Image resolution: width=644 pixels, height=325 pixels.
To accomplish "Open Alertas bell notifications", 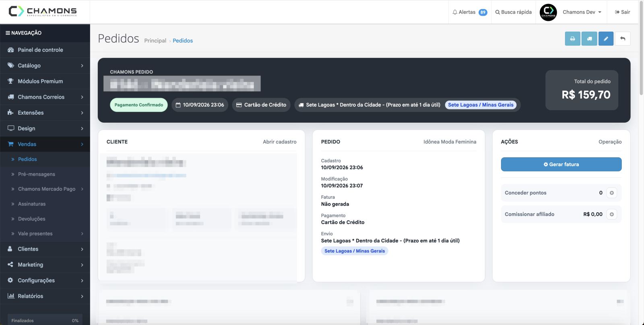I will point(469,12).
